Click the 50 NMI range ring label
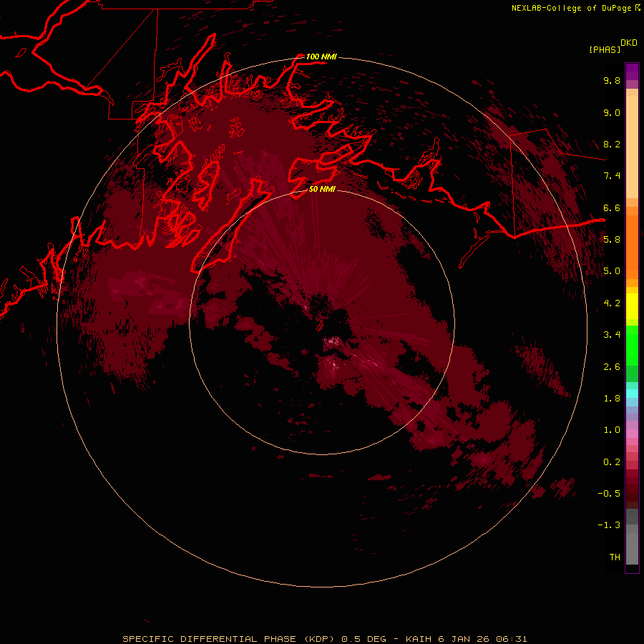Viewport: 644px width, 644px height. pos(322,189)
